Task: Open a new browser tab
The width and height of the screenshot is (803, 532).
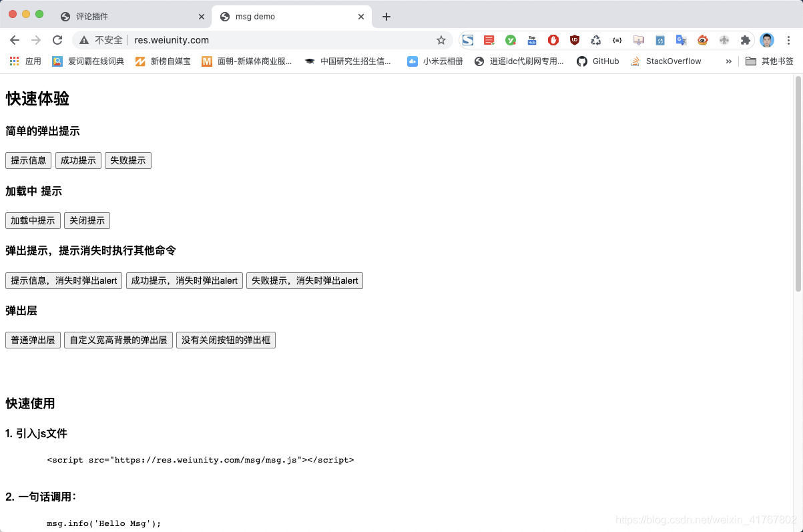Action: tap(386, 17)
